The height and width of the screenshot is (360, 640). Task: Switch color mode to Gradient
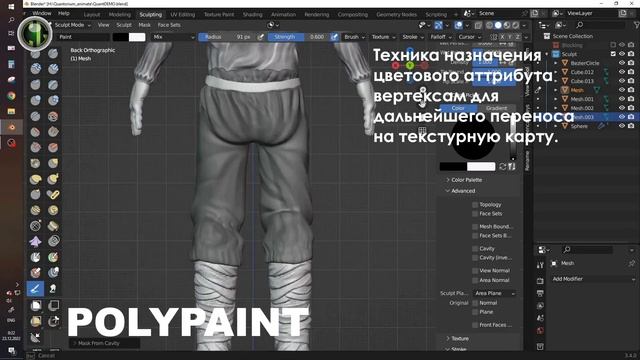(497, 108)
